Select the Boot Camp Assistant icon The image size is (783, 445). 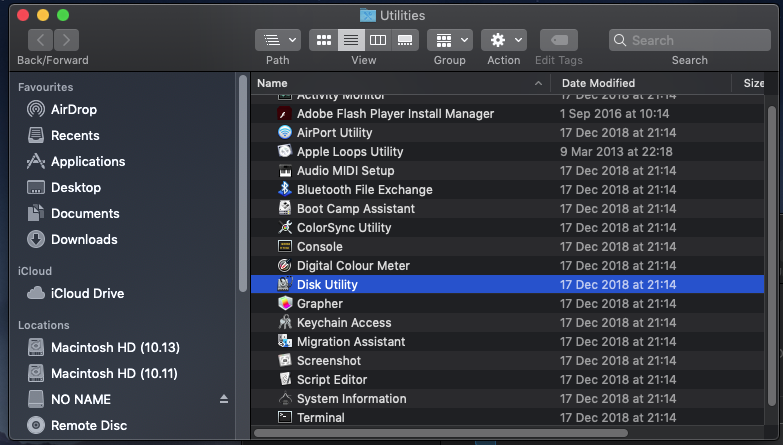click(285, 209)
